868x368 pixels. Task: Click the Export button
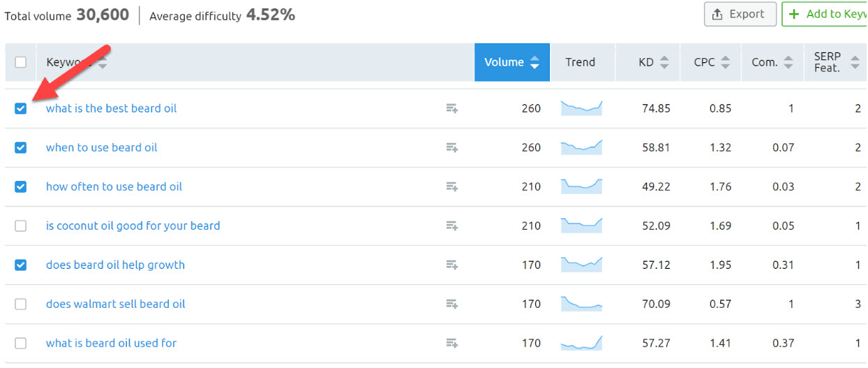[740, 14]
